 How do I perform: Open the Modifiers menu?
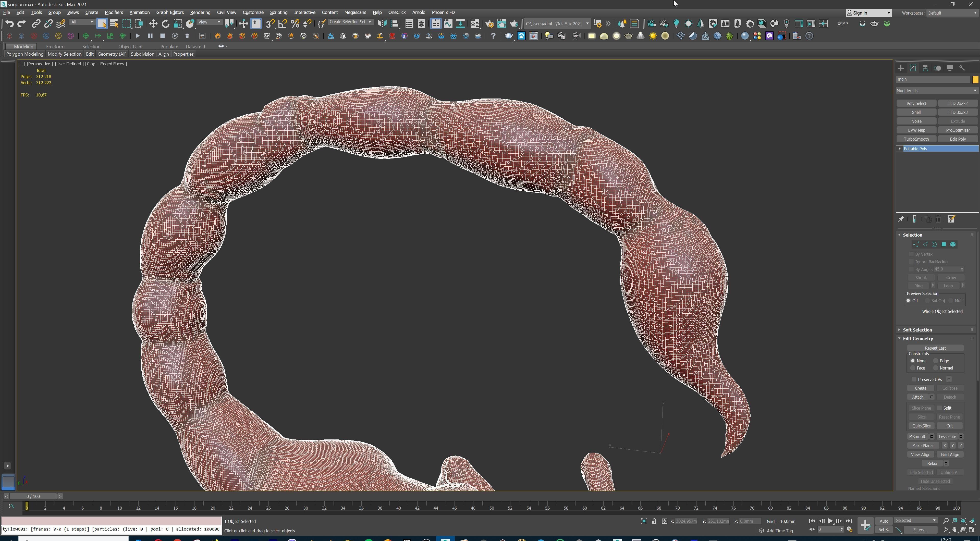pyautogui.click(x=114, y=13)
